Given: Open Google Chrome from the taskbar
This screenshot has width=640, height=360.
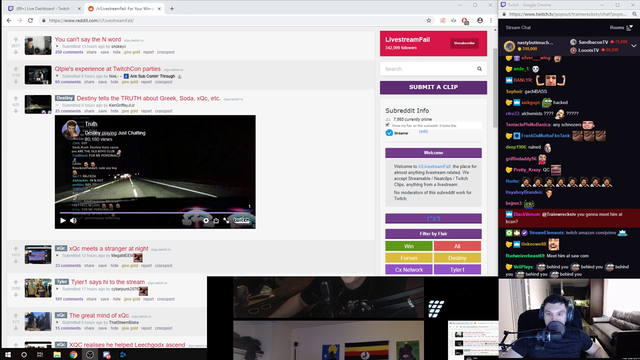Looking at the screenshot, I should pyautogui.click(x=73, y=354).
